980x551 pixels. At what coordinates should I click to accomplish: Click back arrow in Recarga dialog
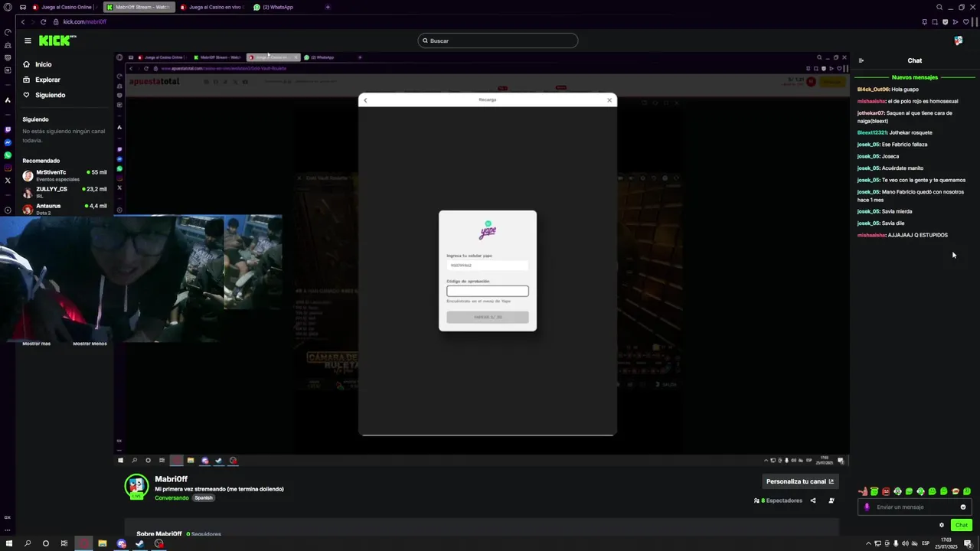coord(365,99)
